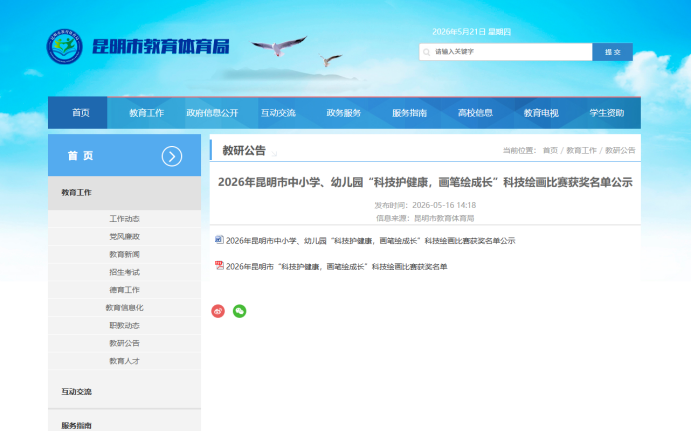691x431 pixels.
Task: Open 互动交流 in the navigation bar
Action: [x=278, y=113]
